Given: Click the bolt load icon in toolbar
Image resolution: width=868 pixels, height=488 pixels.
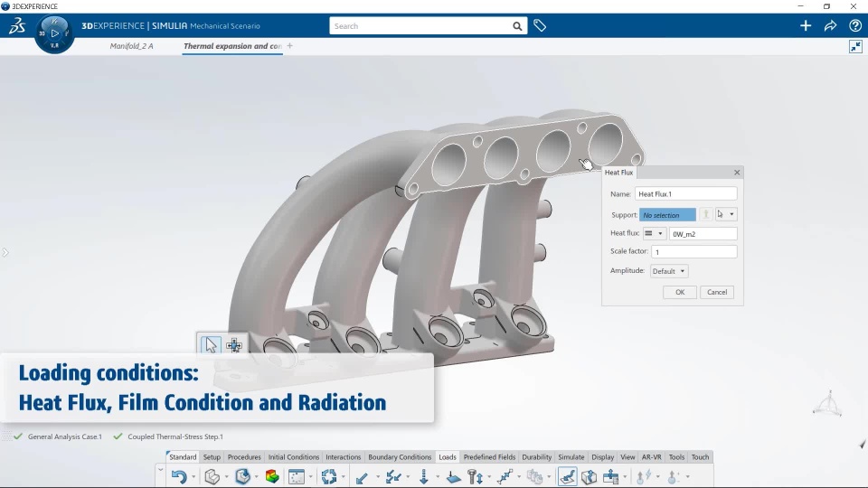Looking at the screenshot, I should [473, 477].
